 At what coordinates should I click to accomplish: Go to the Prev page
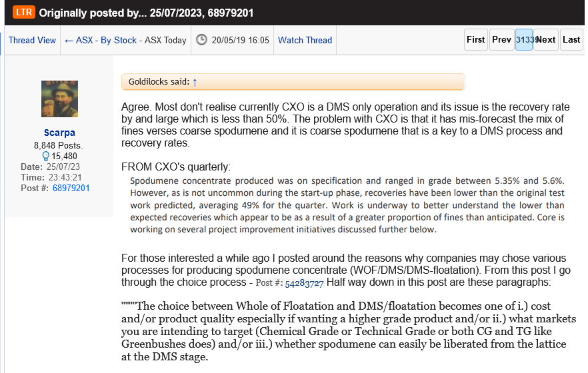(x=501, y=40)
